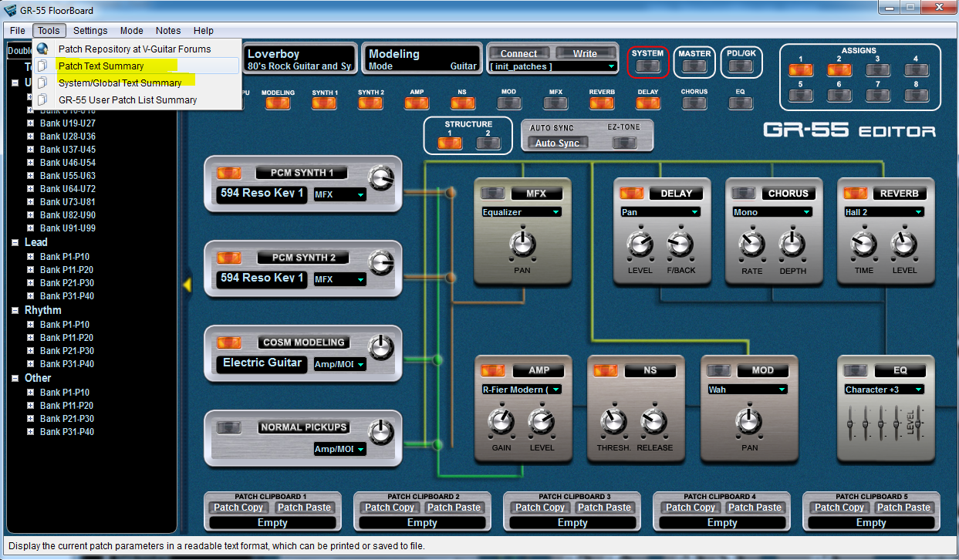The image size is (959, 560).
Task: Click Patch Copy in Patch Clipboard 1
Action: (x=238, y=508)
